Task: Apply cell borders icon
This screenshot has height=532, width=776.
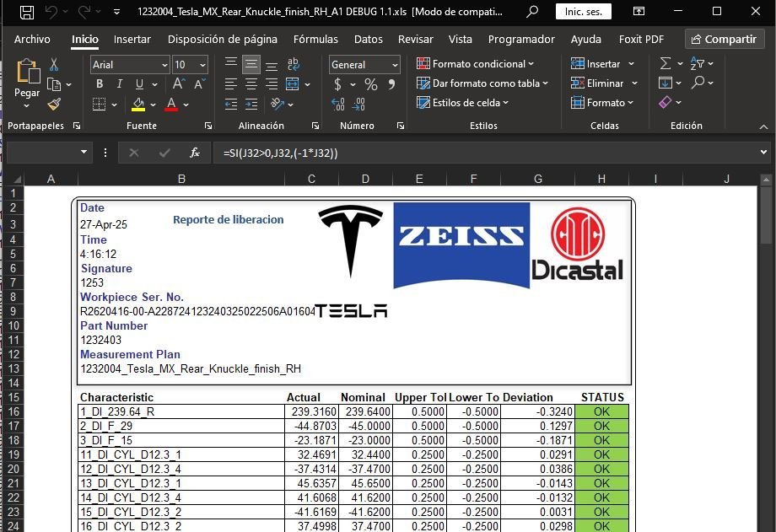Action: (99, 105)
